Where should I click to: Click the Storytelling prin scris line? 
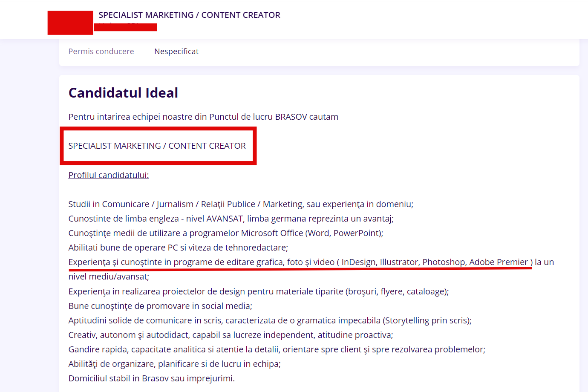270,320
